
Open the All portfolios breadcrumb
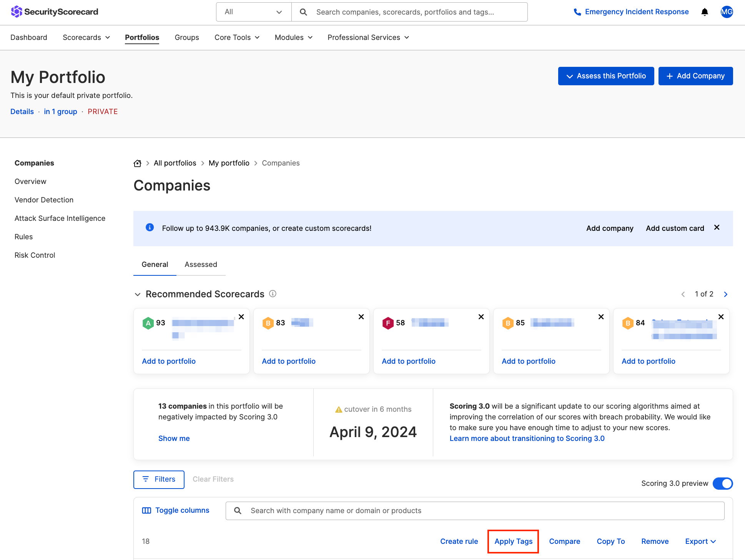tap(175, 163)
